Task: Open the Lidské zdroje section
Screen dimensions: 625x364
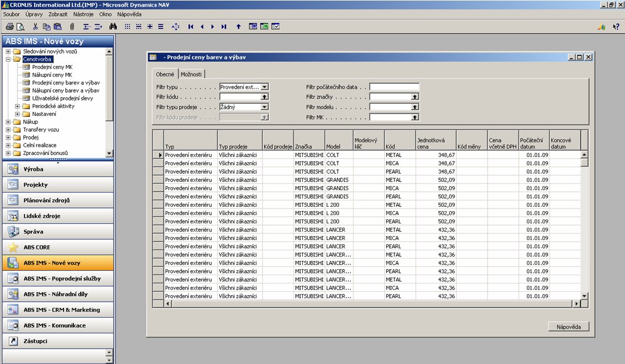Action: pyautogui.click(x=58, y=216)
